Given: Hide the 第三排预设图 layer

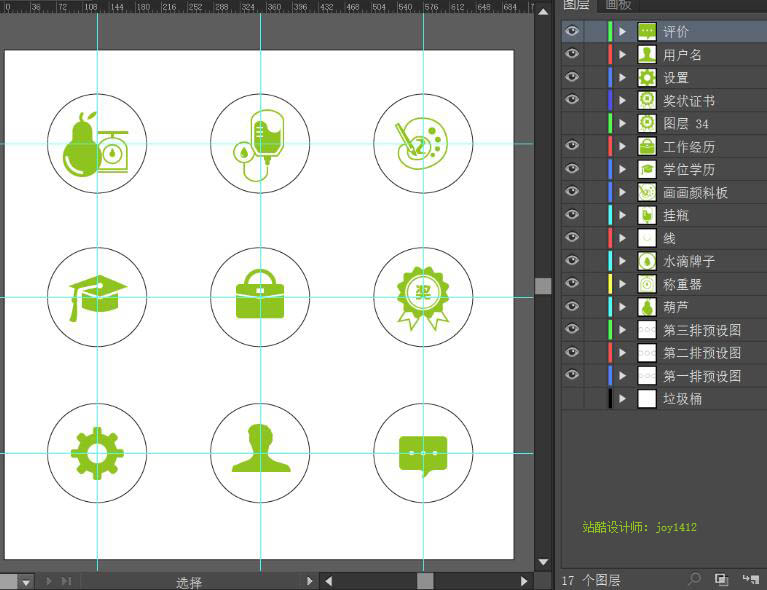Looking at the screenshot, I should pyautogui.click(x=572, y=329).
